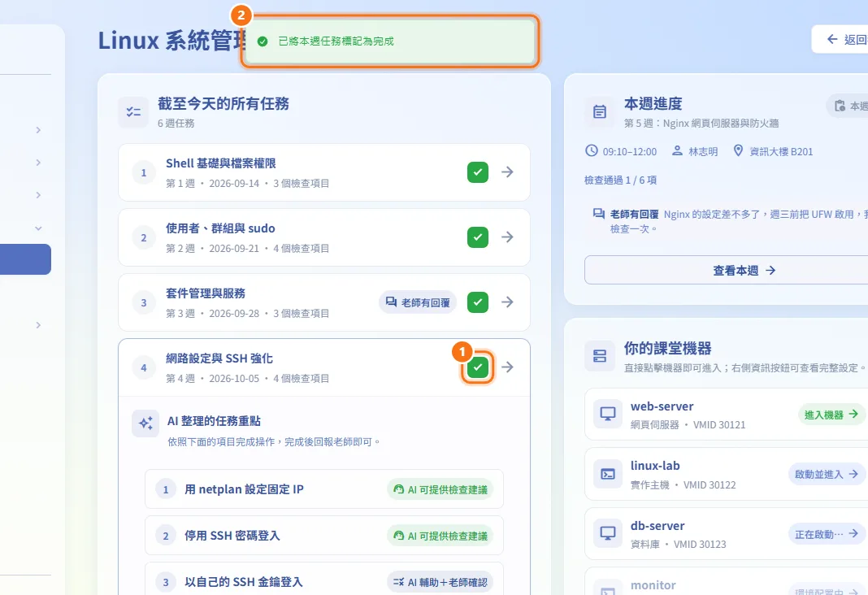Click the clock icon next to 09:10–12:00
This screenshot has height=595, width=868.
[x=592, y=150]
